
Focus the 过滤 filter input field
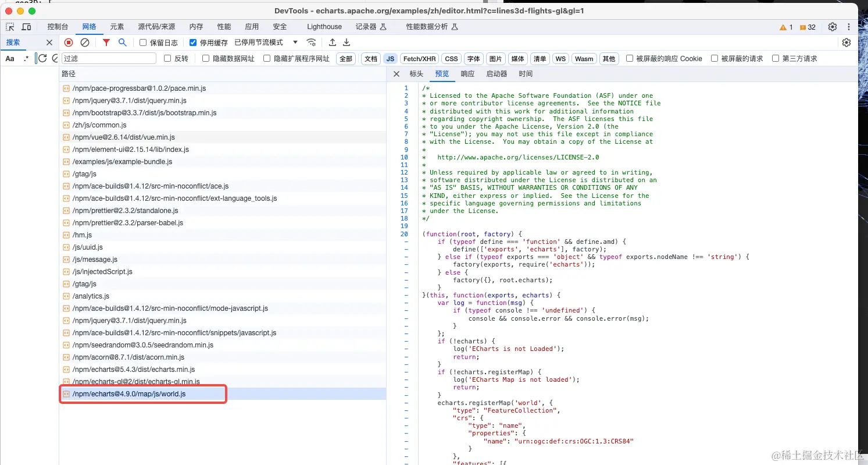coord(109,58)
